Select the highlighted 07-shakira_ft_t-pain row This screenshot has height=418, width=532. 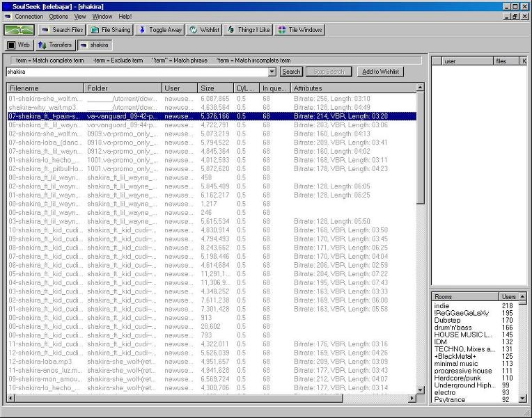point(212,116)
